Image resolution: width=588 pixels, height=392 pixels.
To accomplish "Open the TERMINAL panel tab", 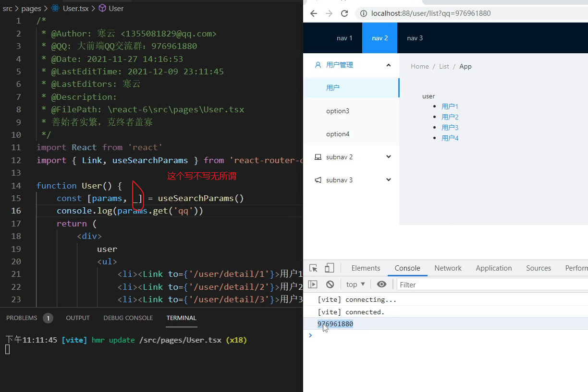I will 181,318.
